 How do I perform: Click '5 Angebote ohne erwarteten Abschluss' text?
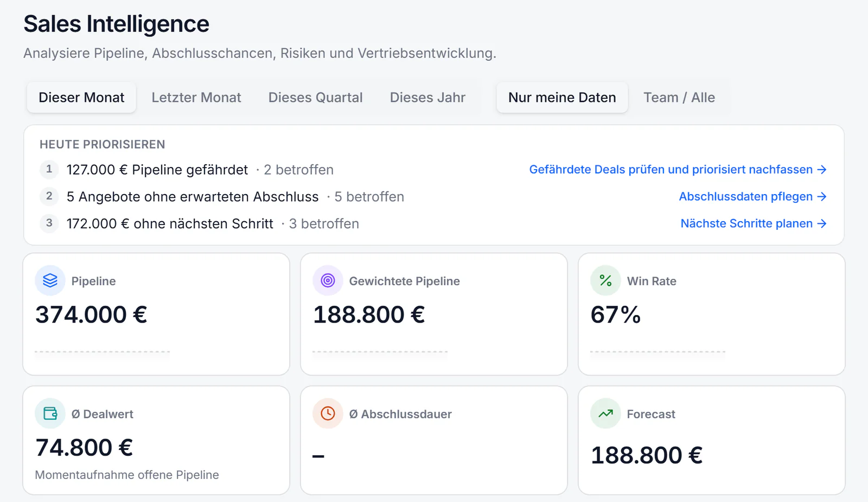click(193, 197)
